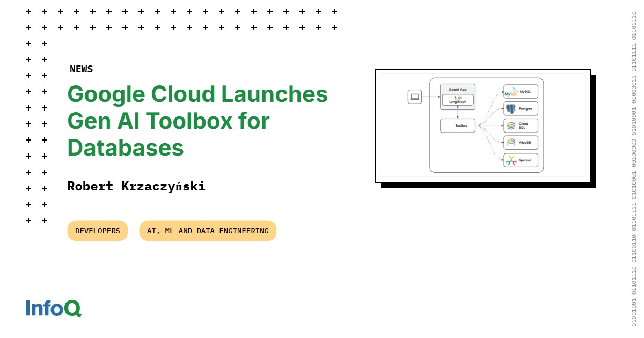Viewport: 644px width, 338px height.
Task: Toggle the GenAI App block highlight
Action: coord(457,90)
